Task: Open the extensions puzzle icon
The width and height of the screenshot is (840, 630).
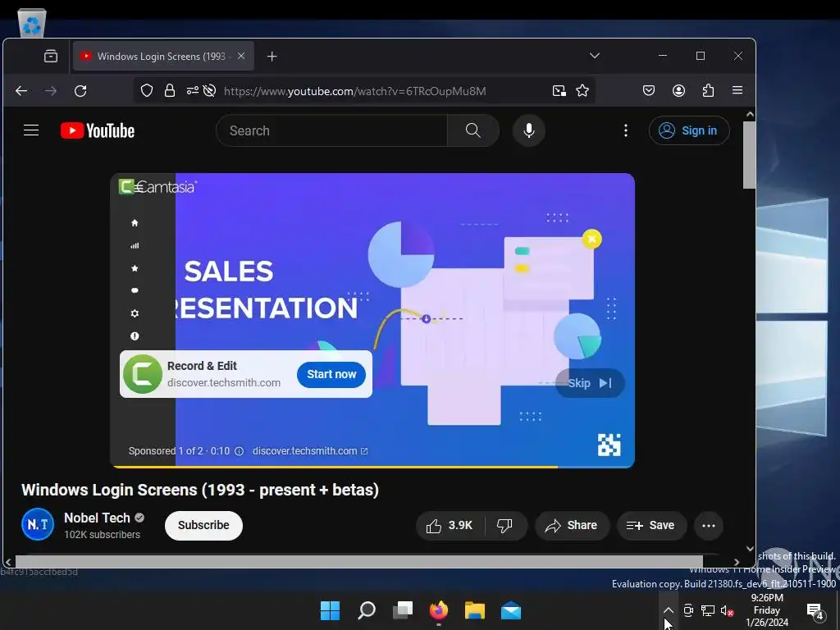Action: tap(708, 90)
